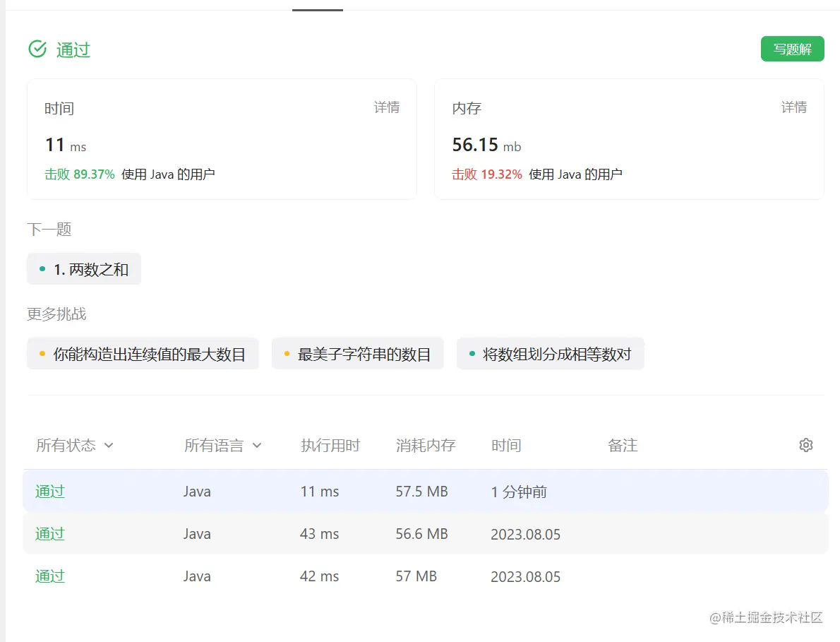Open next problem 1. 两数之和
This screenshot has width=840, height=642.
pyautogui.click(x=84, y=269)
